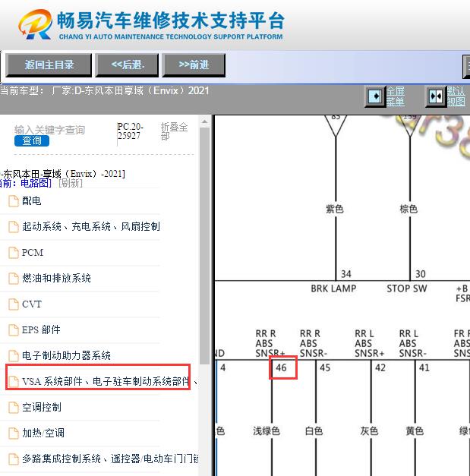Viewport: 470px width, 476px height.
Task: Click folder icon beside 起动系统、充电系统
Action: coord(14,227)
